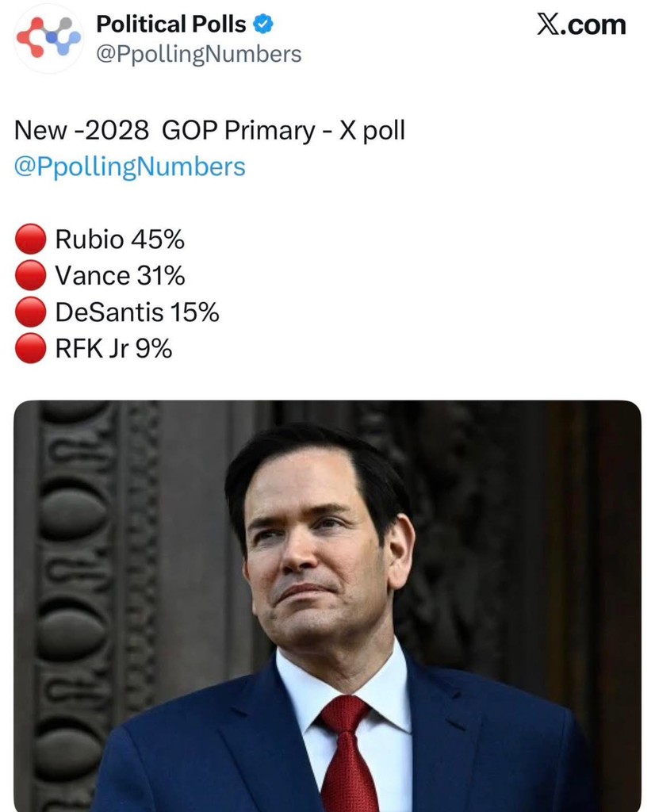Open the Political Polls profile avatar
This screenshot has height=812, width=655.
coord(49,39)
